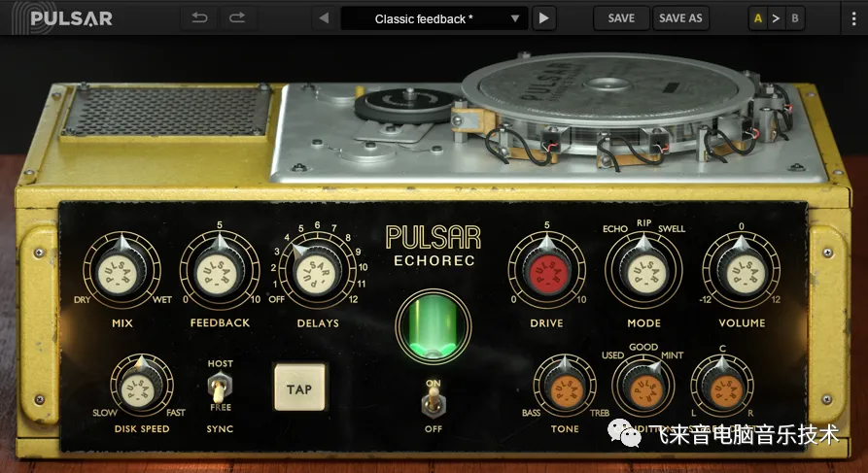Select the B comparison slot
Screen dimensions: 868x473
(795, 18)
